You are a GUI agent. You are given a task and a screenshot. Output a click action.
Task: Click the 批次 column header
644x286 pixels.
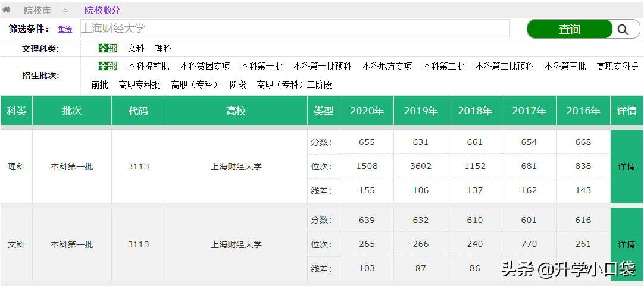72,111
